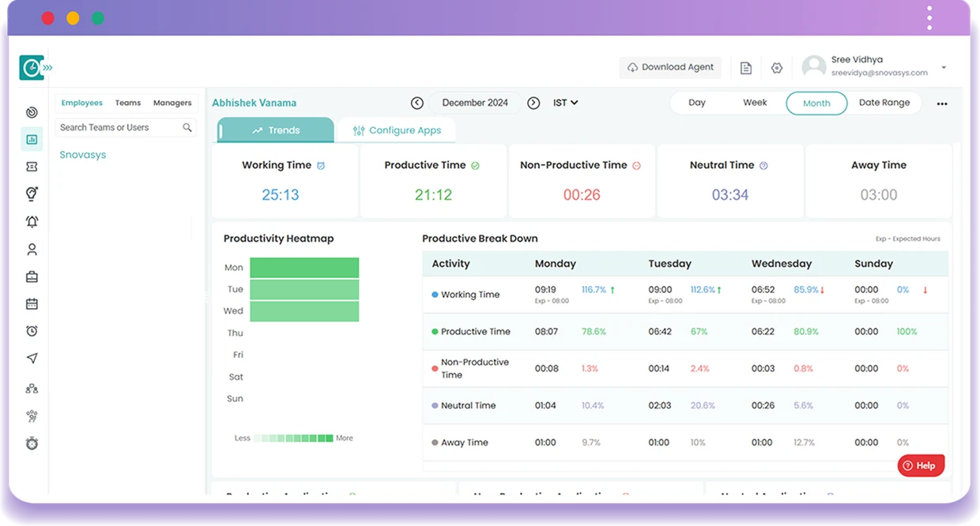Select the notifications bell icon
Image resolution: width=980 pixels, height=526 pixels.
(x=32, y=221)
